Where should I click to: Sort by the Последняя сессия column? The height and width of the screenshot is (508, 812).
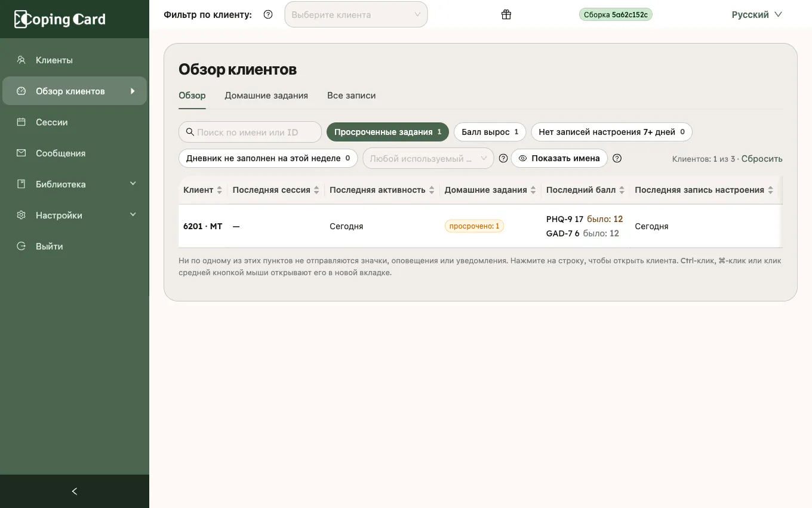pos(276,190)
